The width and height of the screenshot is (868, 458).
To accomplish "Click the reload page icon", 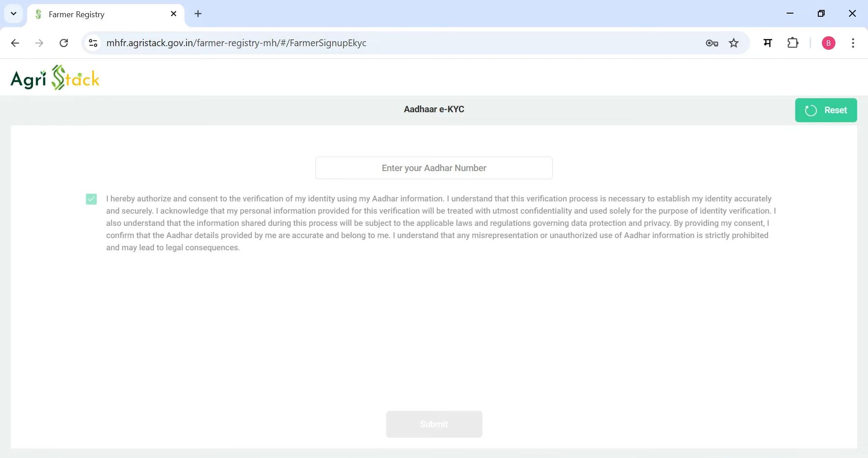I will (x=64, y=43).
